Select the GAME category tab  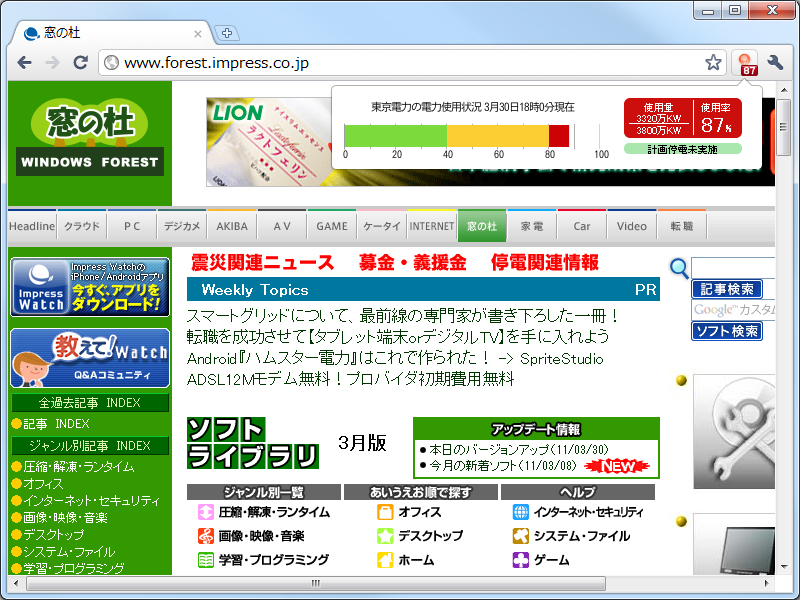[x=331, y=225]
